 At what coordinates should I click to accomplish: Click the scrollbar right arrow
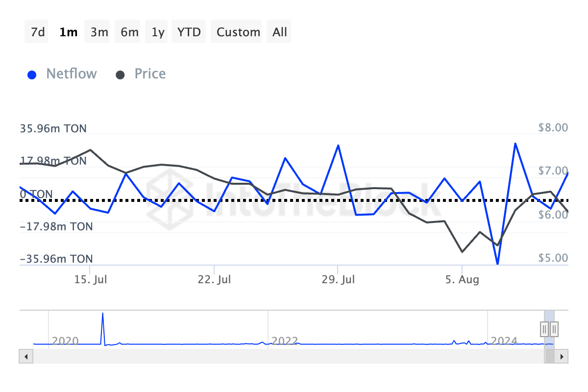click(563, 356)
